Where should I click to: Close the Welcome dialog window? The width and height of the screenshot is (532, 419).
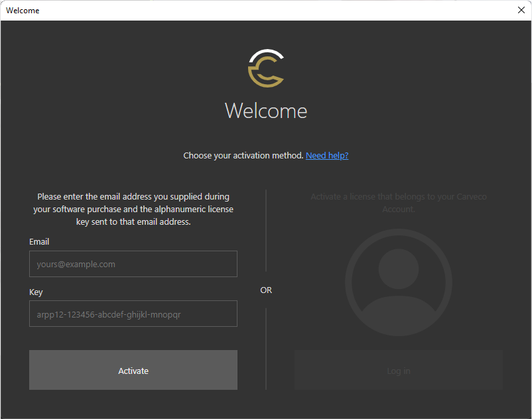coord(521,10)
